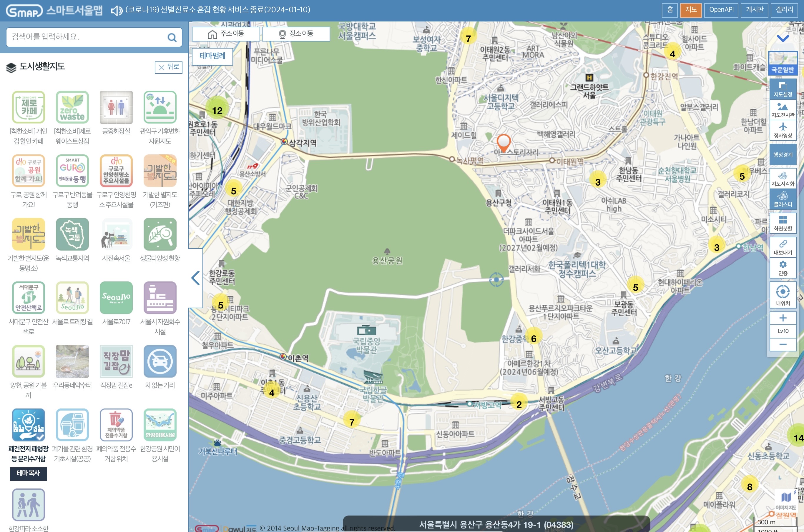Click the 내보내기 export link icon
The height and width of the screenshot is (532, 804).
click(x=783, y=247)
